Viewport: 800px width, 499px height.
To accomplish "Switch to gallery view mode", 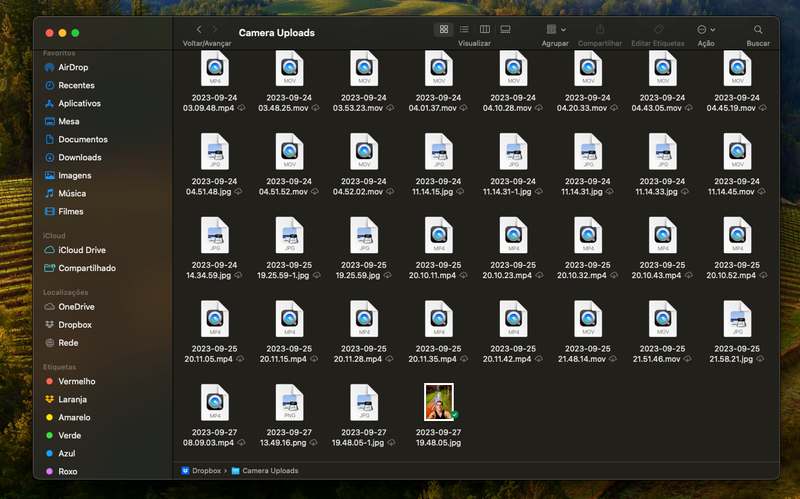I will 505,30.
